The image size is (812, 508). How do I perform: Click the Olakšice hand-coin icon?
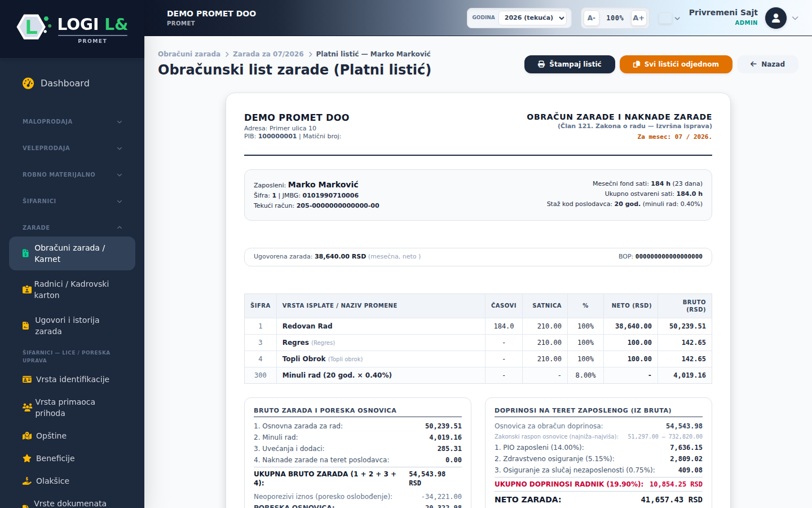coord(27,481)
